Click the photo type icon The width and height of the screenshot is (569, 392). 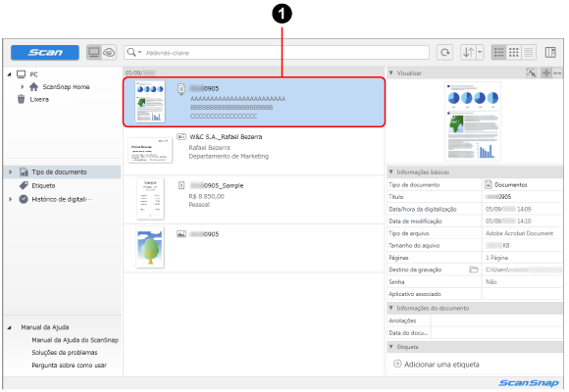[181, 234]
